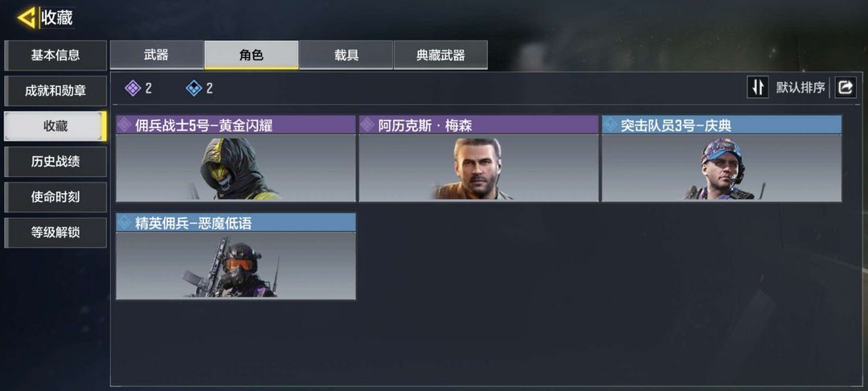Viewport: 868px width, 391px height.
Task: Select the 精英佣兵-恶魔低语 character portrait
Action: click(235, 265)
